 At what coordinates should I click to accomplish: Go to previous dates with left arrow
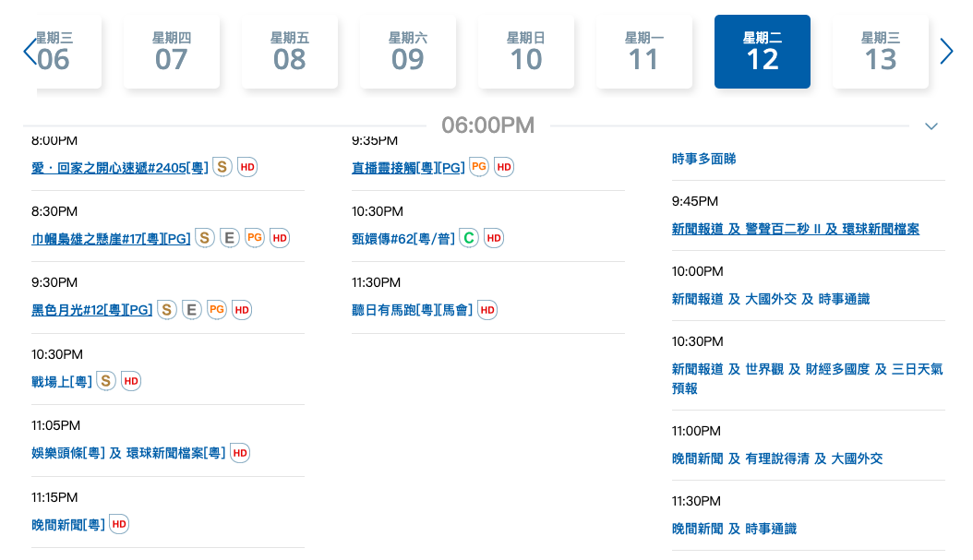(29, 52)
